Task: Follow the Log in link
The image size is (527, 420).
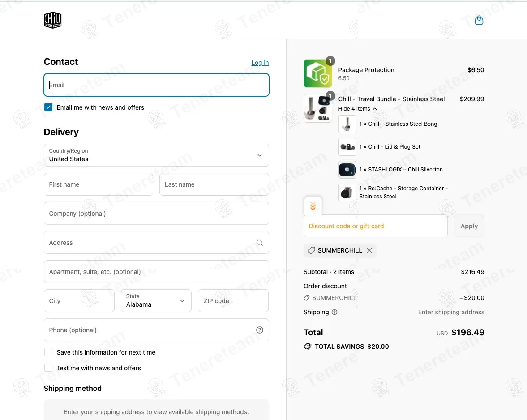Action: click(x=260, y=63)
